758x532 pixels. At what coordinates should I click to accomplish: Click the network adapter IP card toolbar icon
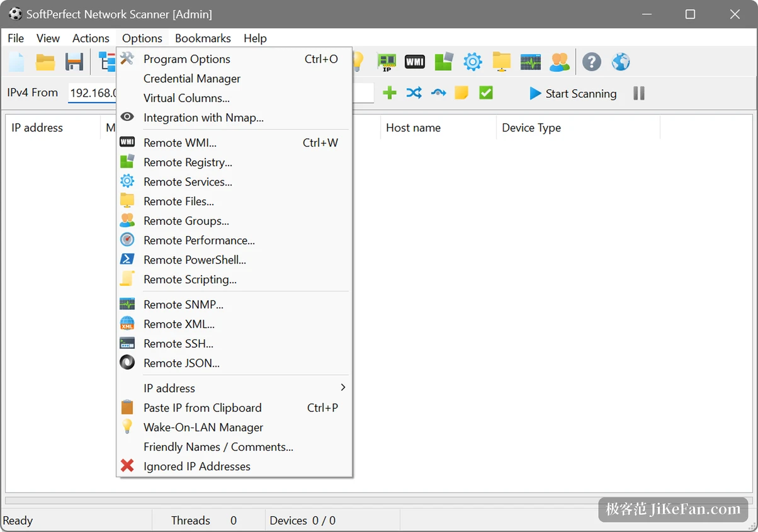pos(386,62)
